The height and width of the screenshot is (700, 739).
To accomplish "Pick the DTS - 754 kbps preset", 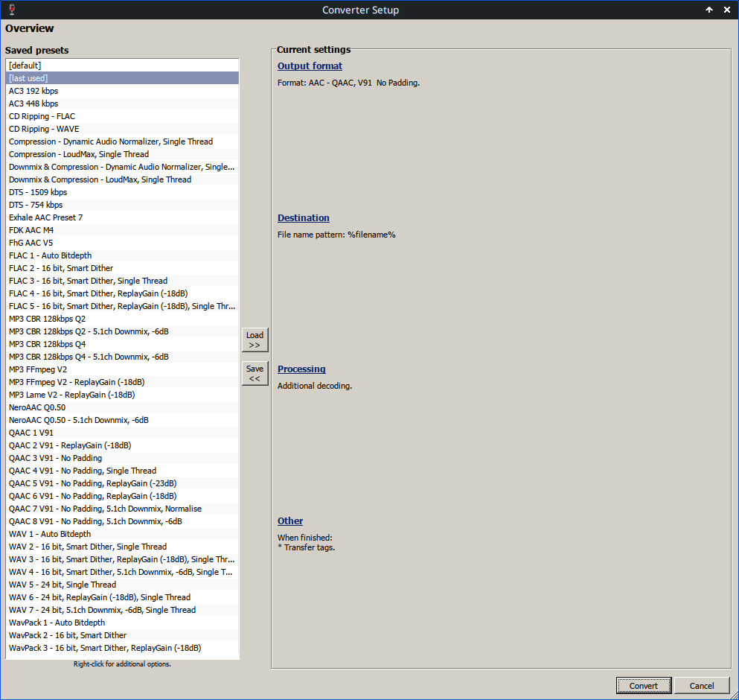I will tap(122, 205).
